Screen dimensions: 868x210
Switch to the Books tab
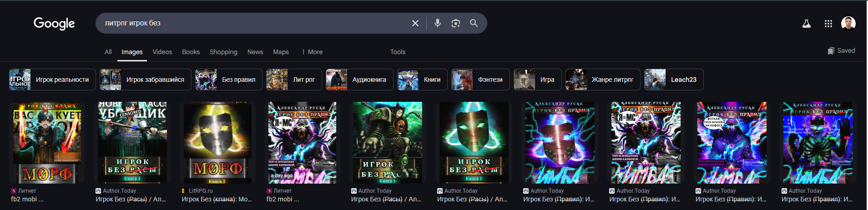191,52
